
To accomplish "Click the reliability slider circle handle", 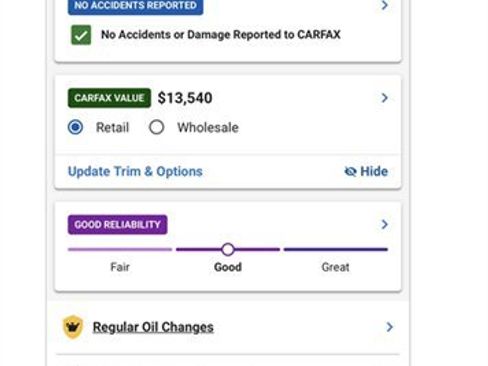I will [228, 249].
